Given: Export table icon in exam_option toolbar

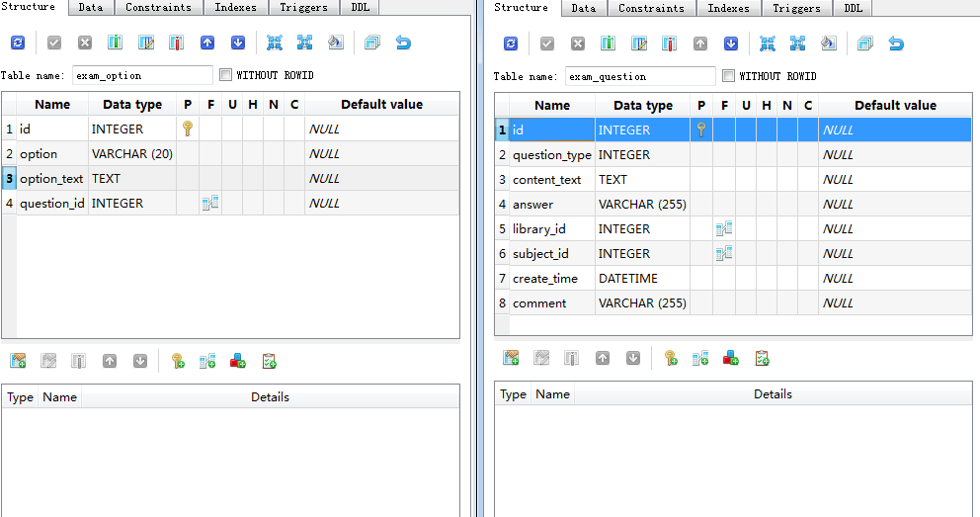Looking at the screenshot, I should coord(305,43).
